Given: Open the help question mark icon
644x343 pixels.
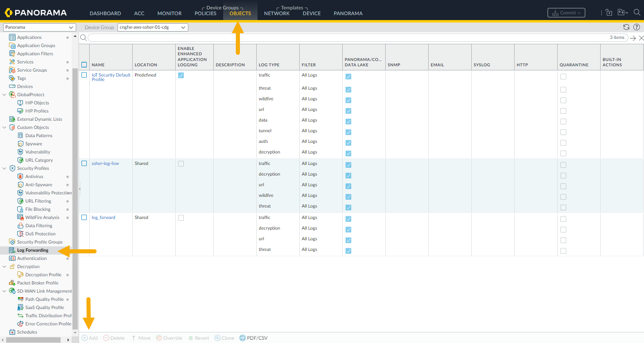Looking at the screenshot, I should (x=636, y=27).
